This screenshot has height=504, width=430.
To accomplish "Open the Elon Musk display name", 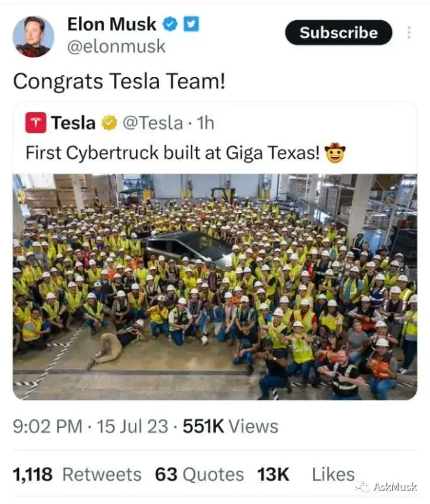I will (111, 24).
